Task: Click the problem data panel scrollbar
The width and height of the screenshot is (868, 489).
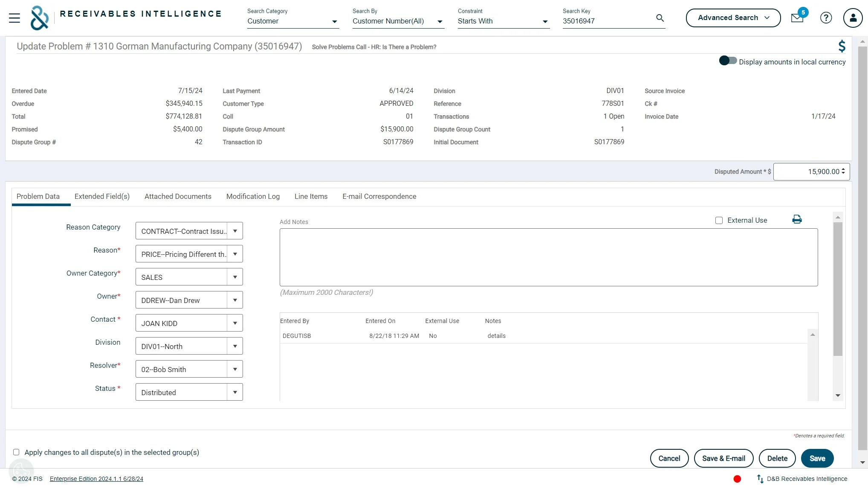Action: tap(838, 289)
